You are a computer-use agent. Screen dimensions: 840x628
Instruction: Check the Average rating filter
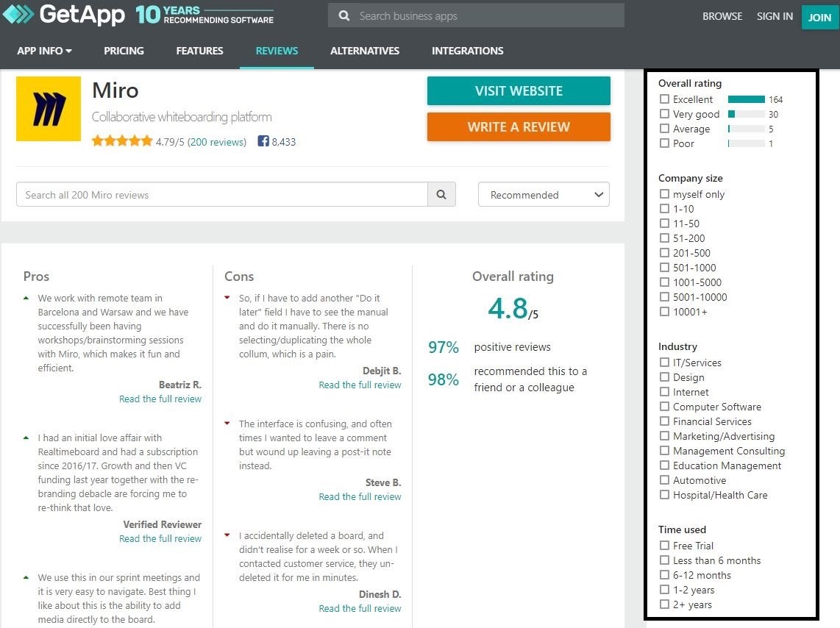click(664, 129)
